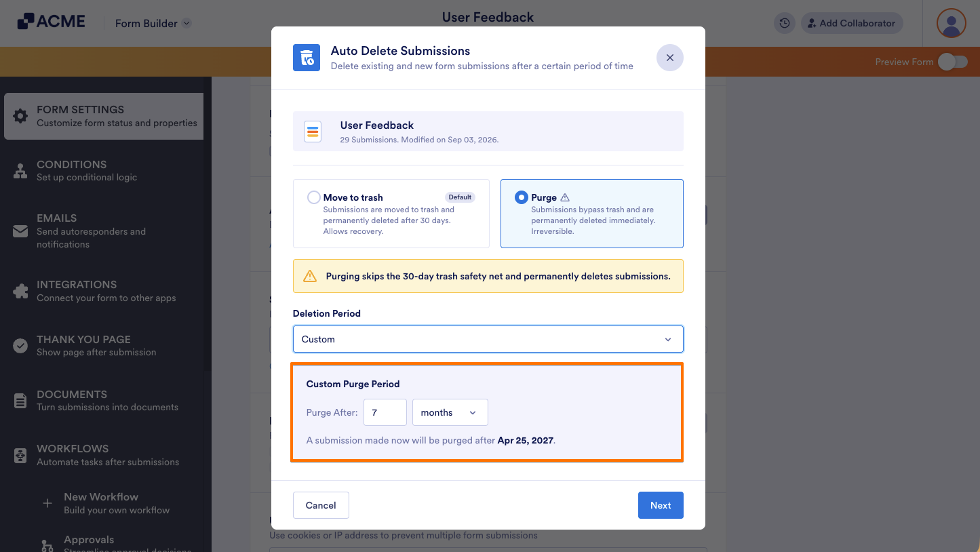Image resolution: width=980 pixels, height=552 pixels.
Task: Click the Integrations puzzle icon
Action: pyautogui.click(x=20, y=292)
